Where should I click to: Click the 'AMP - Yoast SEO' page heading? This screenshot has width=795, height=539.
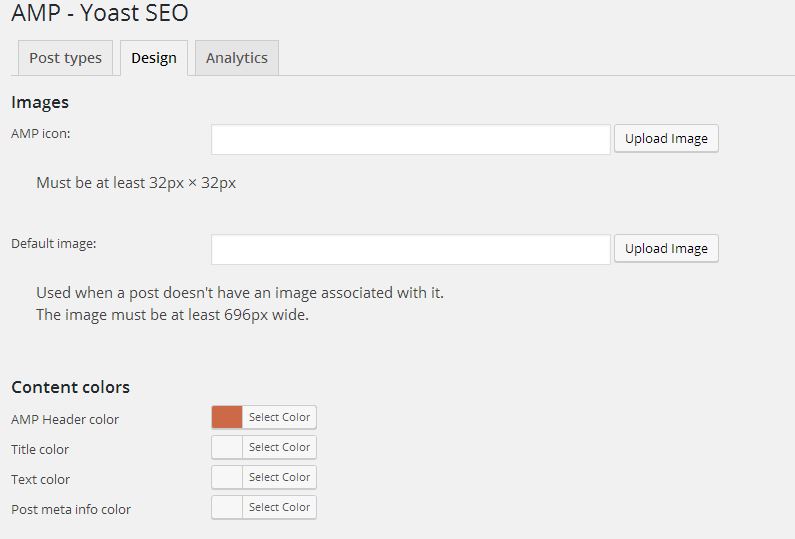click(x=100, y=12)
